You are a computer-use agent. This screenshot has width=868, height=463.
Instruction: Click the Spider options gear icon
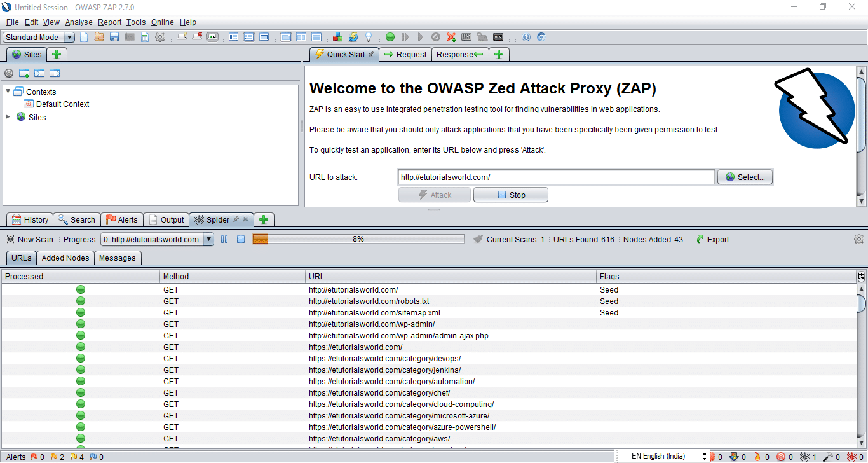click(858, 240)
